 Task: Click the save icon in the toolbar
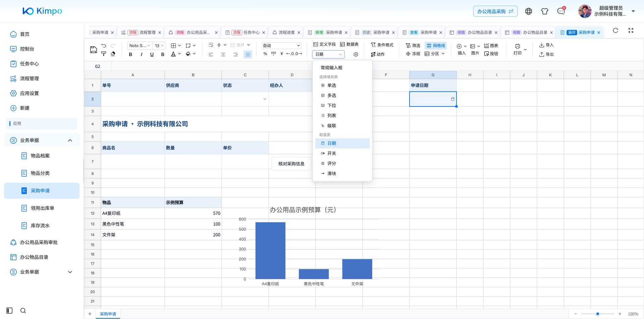pos(94,50)
